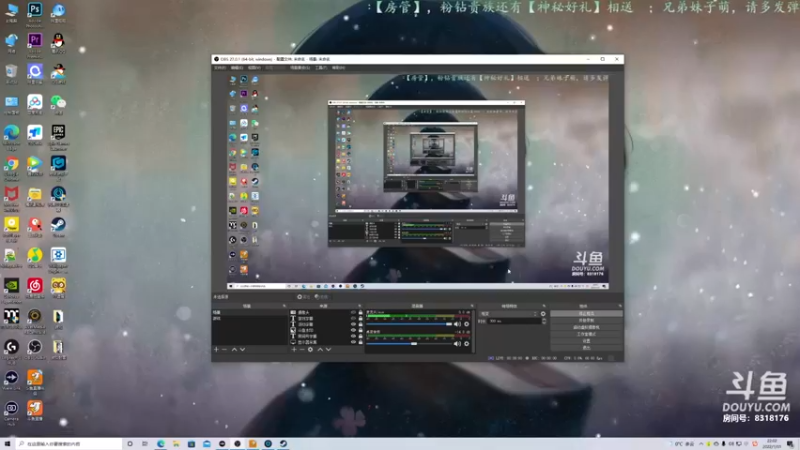Mute the upper audio mixer channel
The image size is (800, 450).
click(x=457, y=324)
